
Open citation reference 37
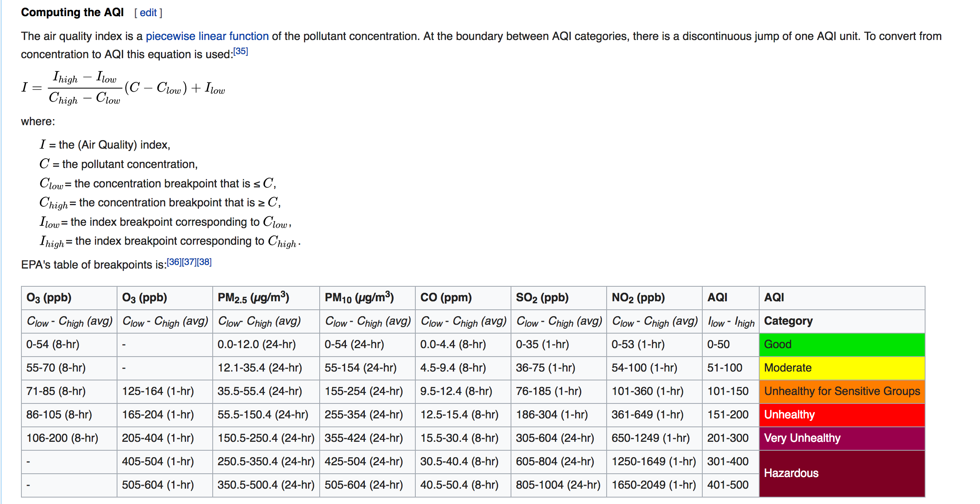[x=189, y=262]
